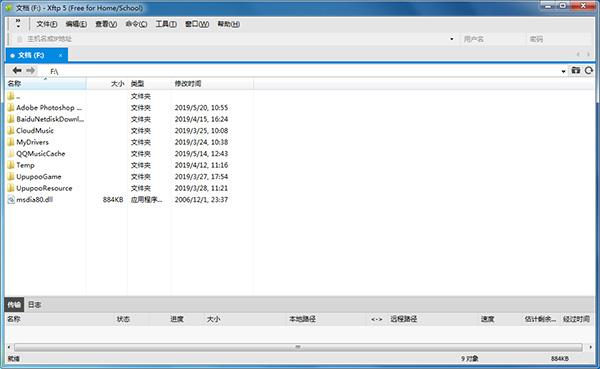The image size is (600, 369).
Task: Close the 文档 (F:) session tab
Action: 60,56
